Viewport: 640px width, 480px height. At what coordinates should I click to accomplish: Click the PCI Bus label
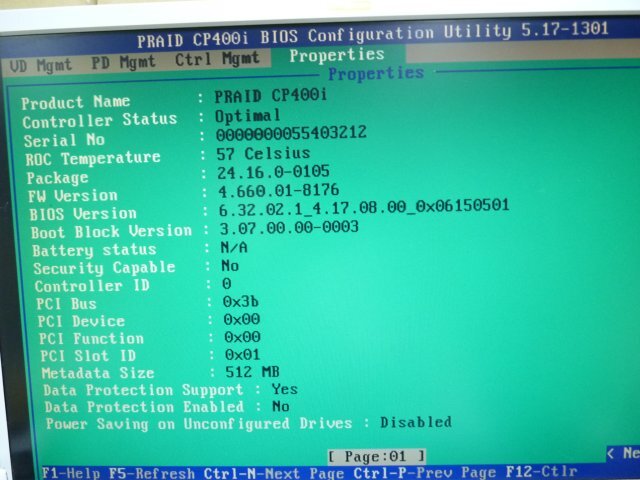point(66,304)
